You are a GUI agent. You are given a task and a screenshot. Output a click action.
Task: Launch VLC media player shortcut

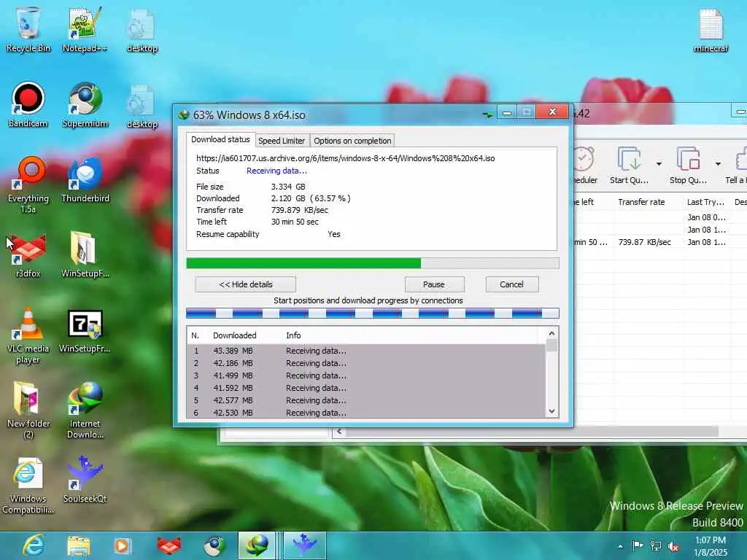[x=28, y=335]
